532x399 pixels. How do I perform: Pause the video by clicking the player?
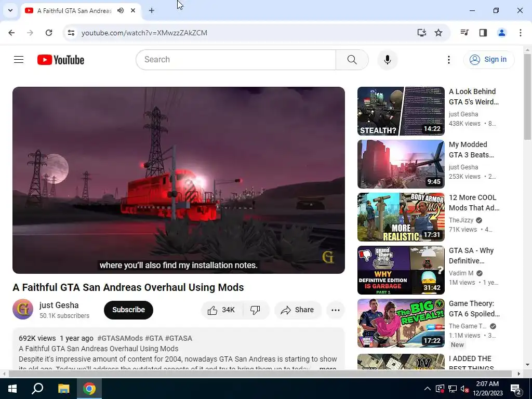(x=179, y=180)
